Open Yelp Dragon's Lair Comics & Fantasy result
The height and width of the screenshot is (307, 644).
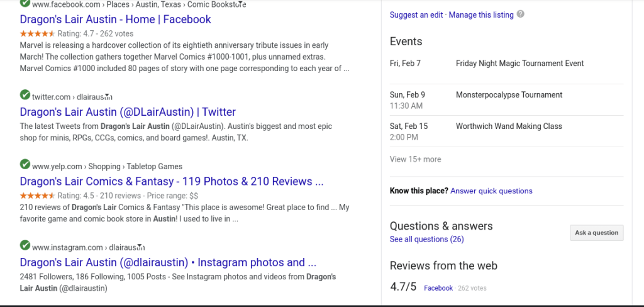tap(172, 182)
